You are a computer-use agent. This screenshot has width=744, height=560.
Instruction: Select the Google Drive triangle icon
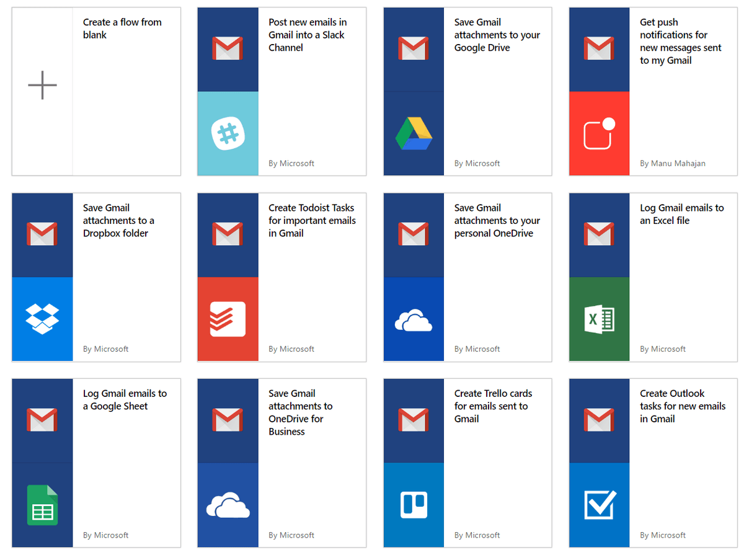(414, 134)
